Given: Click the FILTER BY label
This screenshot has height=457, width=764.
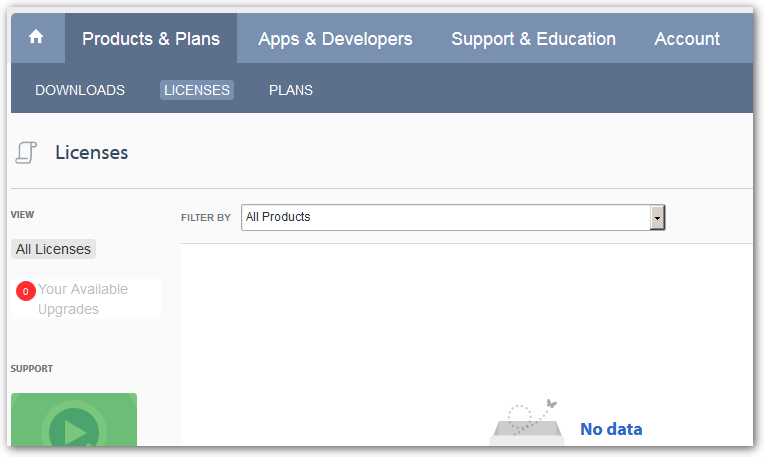Looking at the screenshot, I should point(206,217).
